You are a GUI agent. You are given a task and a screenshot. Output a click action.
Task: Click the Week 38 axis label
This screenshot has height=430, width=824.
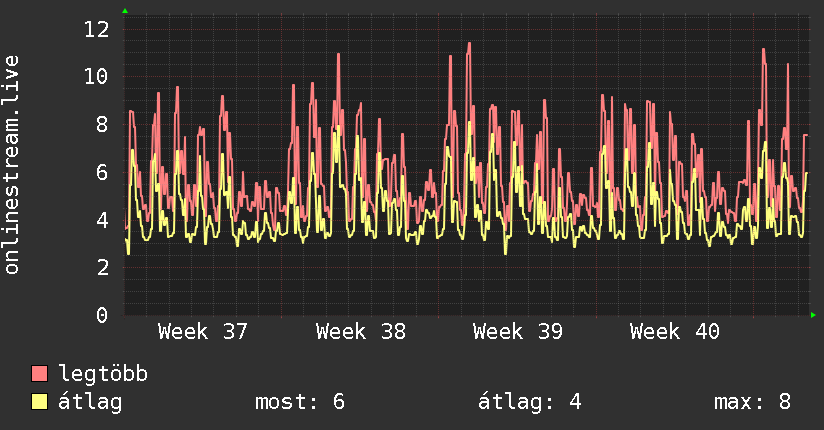pyautogui.click(x=360, y=332)
